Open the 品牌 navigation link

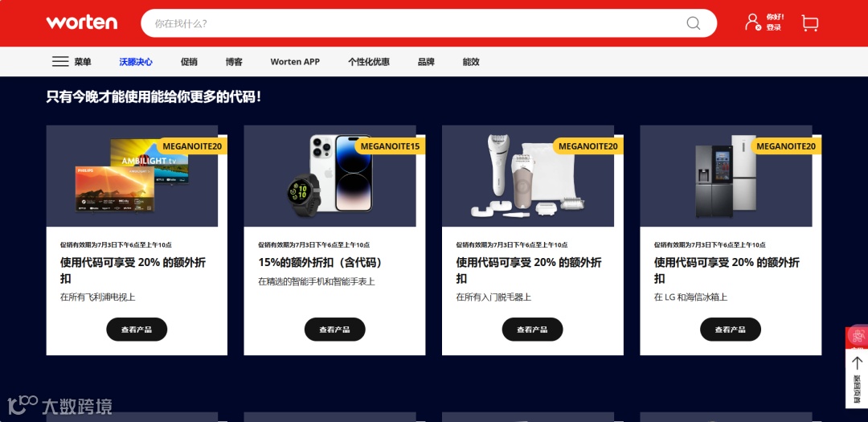tap(426, 62)
